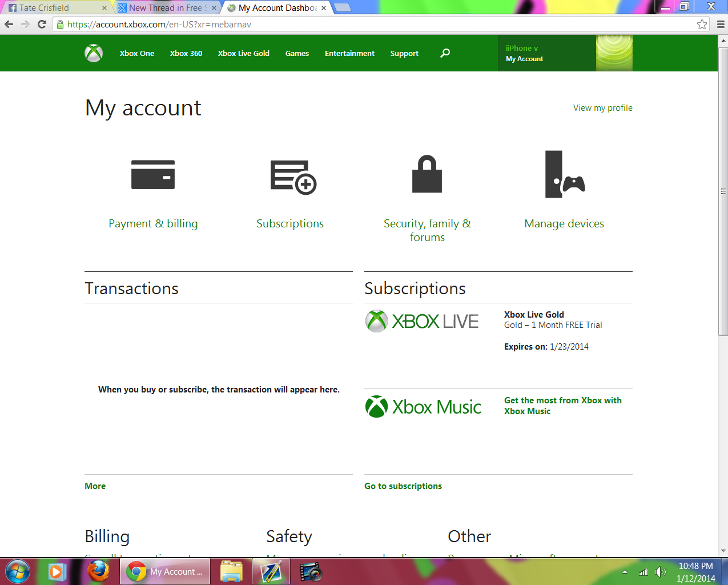Viewport: 728px width, 585px height.
Task: Open the pen notebook taskbar icon
Action: [x=271, y=571]
